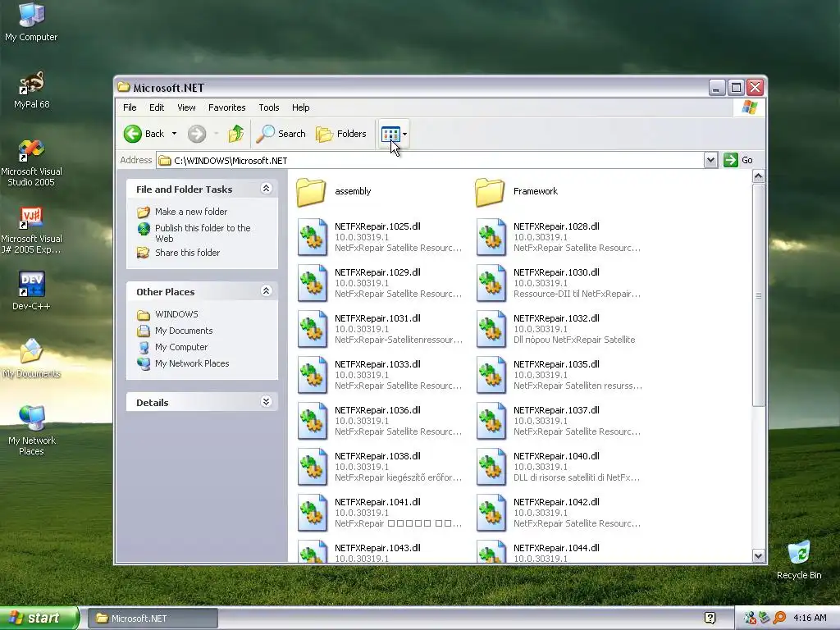The width and height of the screenshot is (840, 630).
Task: Select the assembly folder icon
Action: (x=311, y=192)
